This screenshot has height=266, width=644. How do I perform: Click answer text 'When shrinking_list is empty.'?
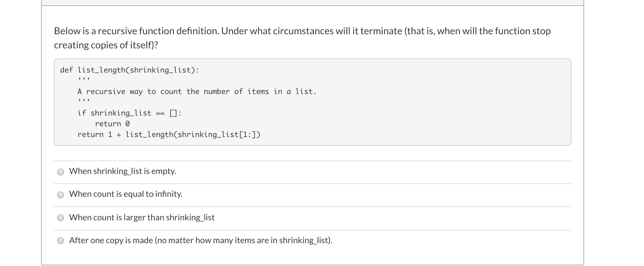(122, 171)
